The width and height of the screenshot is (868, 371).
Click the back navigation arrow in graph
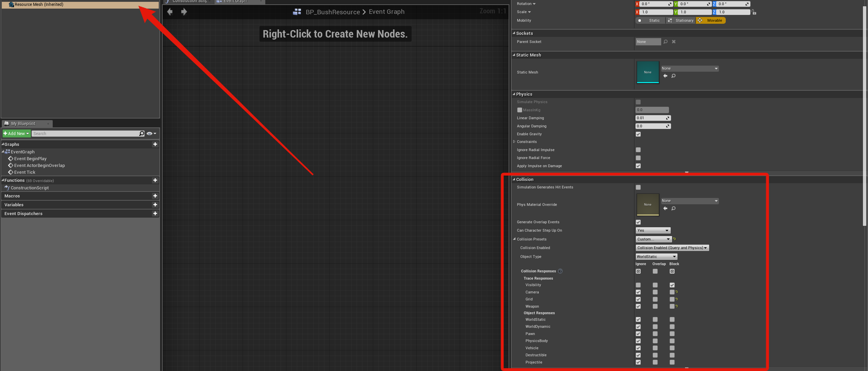(x=170, y=12)
